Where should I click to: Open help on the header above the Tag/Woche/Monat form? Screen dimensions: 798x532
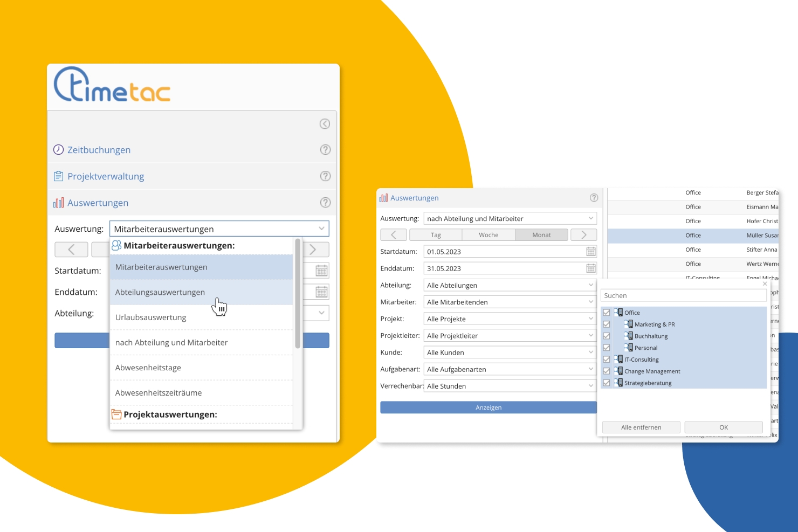pos(594,198)
